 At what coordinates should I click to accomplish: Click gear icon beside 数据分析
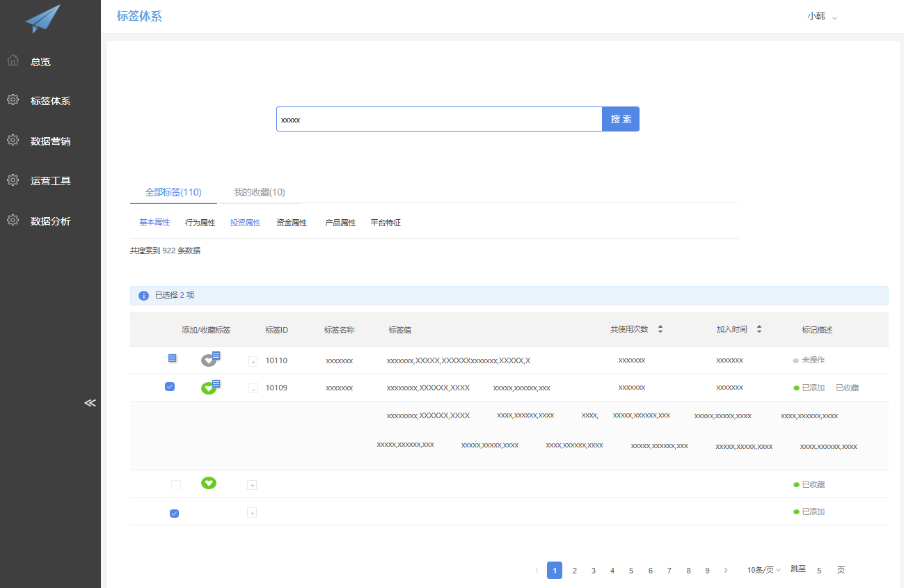(13, 220)
